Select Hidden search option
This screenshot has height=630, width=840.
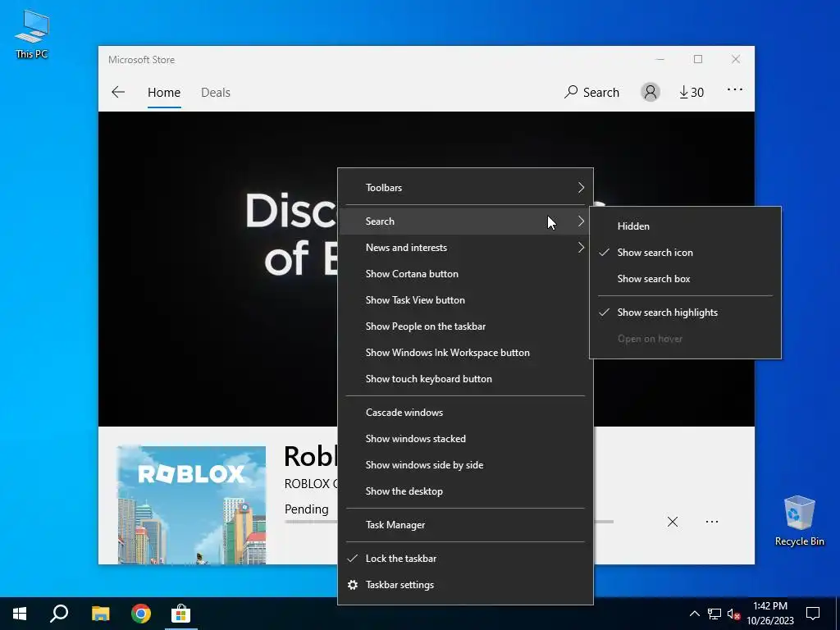tap(685, 226)
